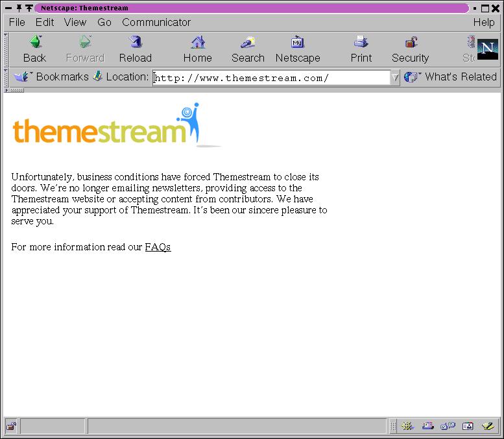The height and width of the screenshot is (439, 504).
Task: Open Composer from the component bar
Action: (488, 427)
